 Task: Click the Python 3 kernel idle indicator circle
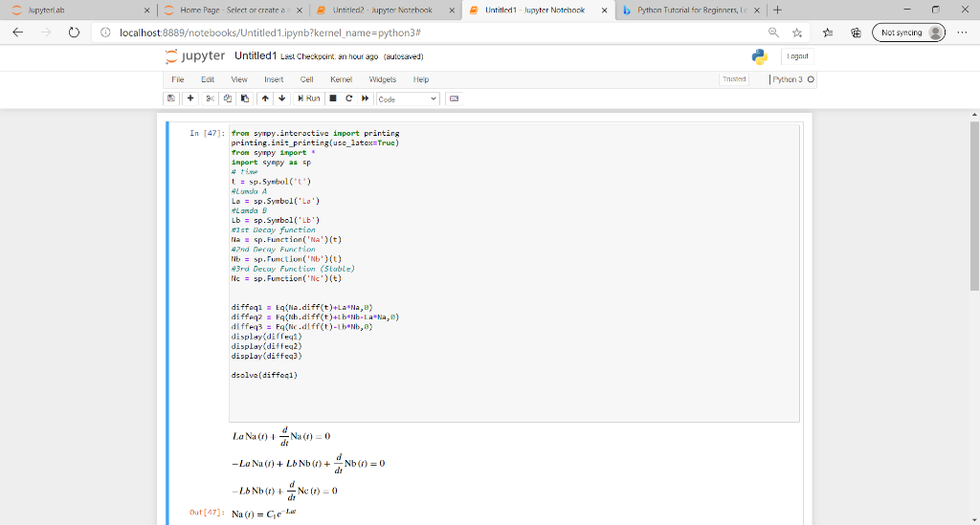tap(811, 79)
